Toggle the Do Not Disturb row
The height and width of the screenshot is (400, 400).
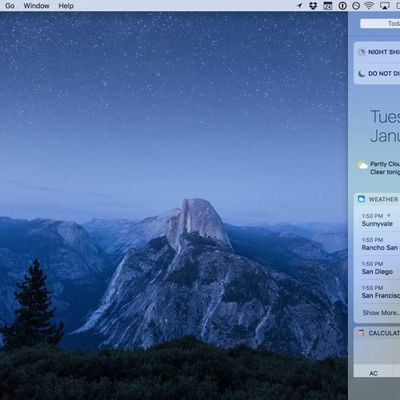[x=377, y=73]
